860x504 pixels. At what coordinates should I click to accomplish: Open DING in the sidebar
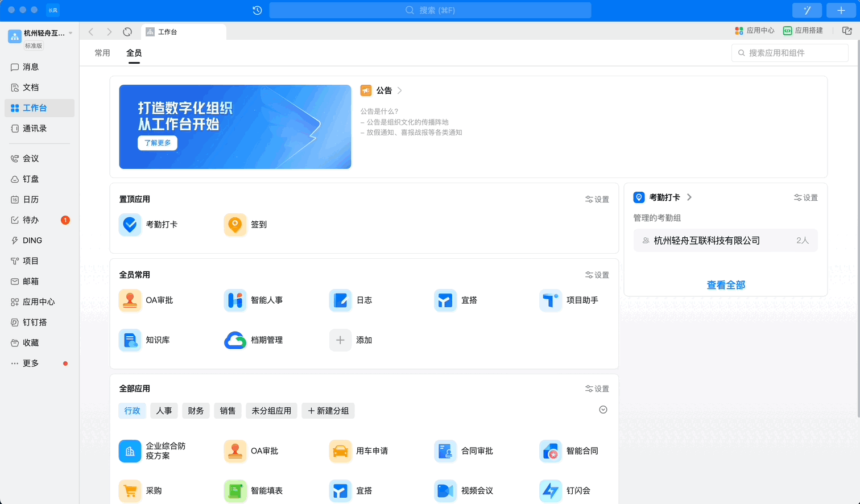(39, 241)
